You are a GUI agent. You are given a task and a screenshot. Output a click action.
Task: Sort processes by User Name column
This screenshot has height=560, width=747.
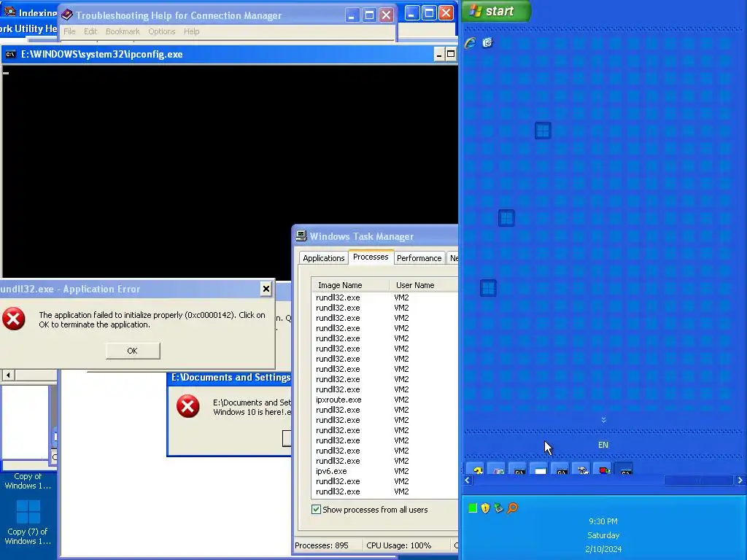pyautogui.click(x=424, y=285)
